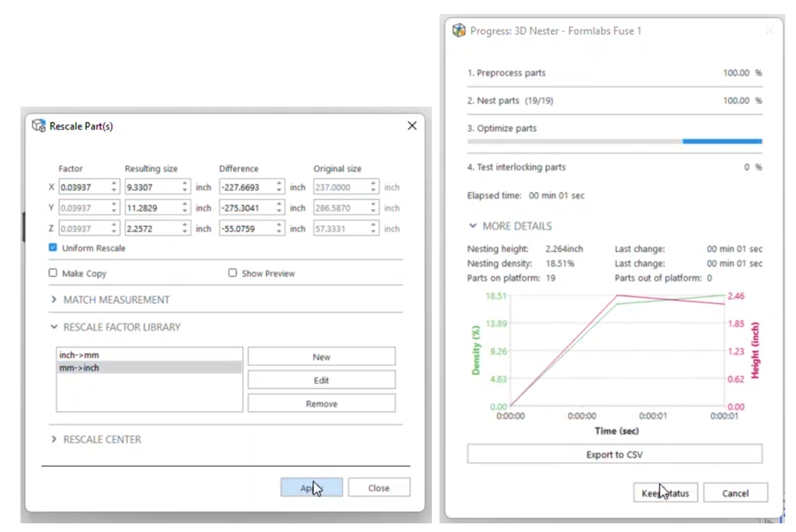The width and height of the screenshot is (796, 532).
Task: Cancel the nesting progress
Action: 735,493
